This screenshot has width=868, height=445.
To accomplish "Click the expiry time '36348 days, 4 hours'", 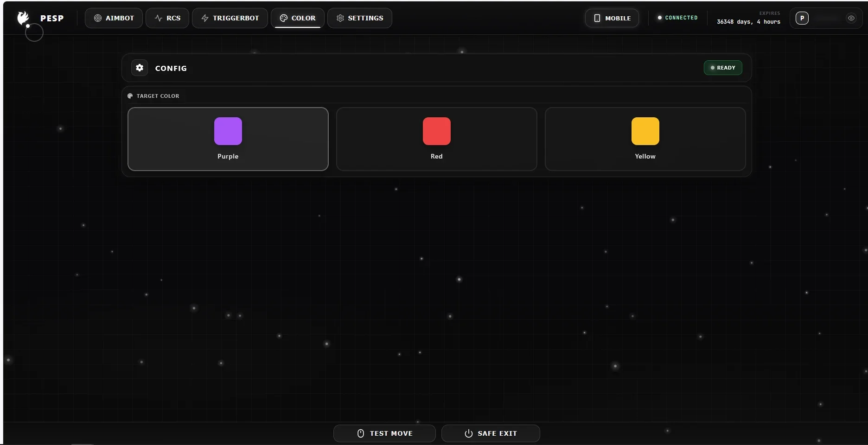I will click(x=748, y=22).
